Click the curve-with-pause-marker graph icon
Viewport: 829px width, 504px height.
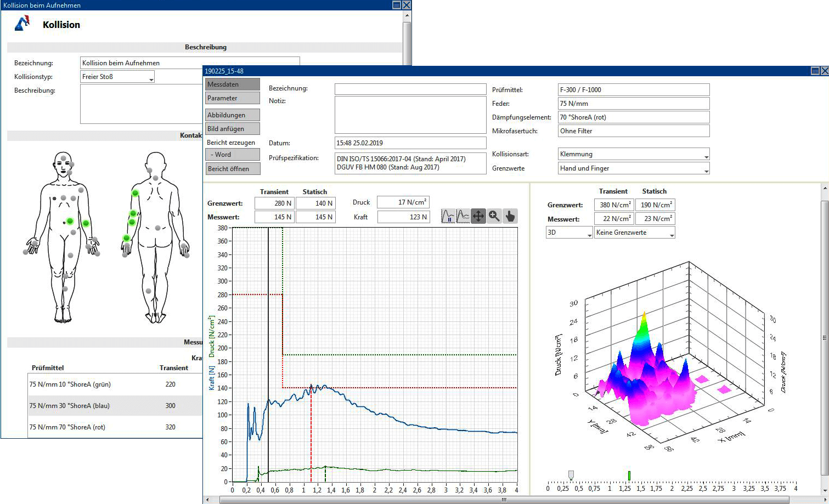[x=449, y=216]
